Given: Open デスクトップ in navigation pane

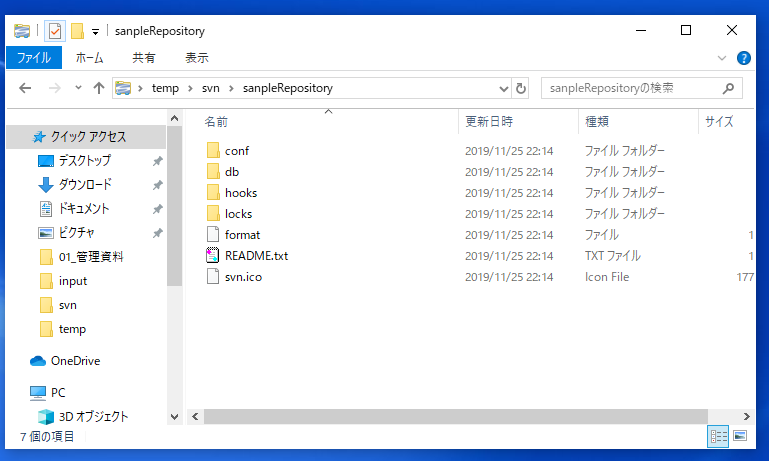Looking at the screenshot, I should tap(85, 160).
